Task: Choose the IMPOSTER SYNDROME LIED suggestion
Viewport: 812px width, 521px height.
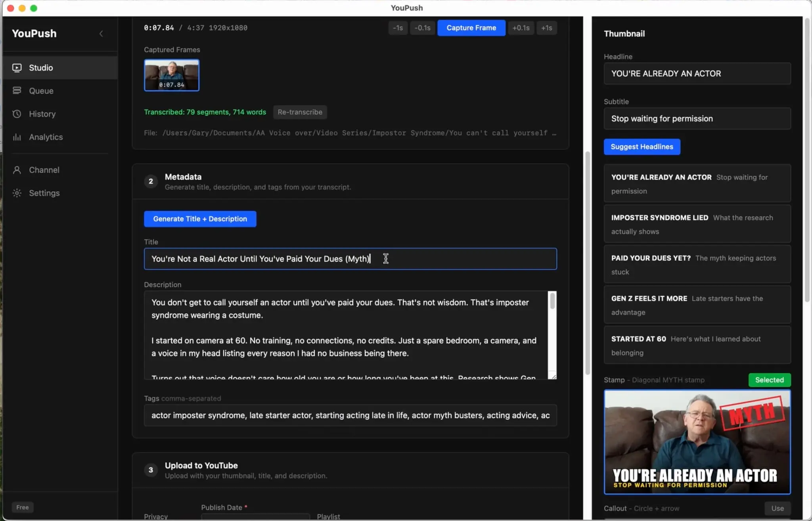Action: 697,224
